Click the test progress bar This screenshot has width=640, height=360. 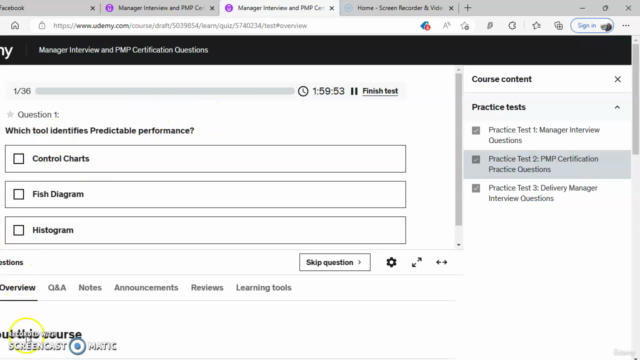coord(164,91)
